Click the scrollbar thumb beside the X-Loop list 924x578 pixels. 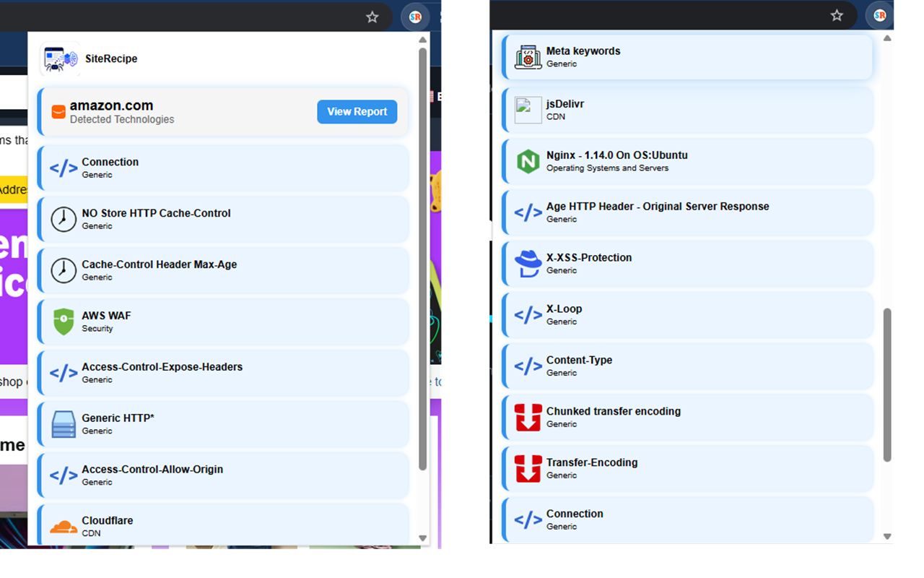tap(888, 385)
